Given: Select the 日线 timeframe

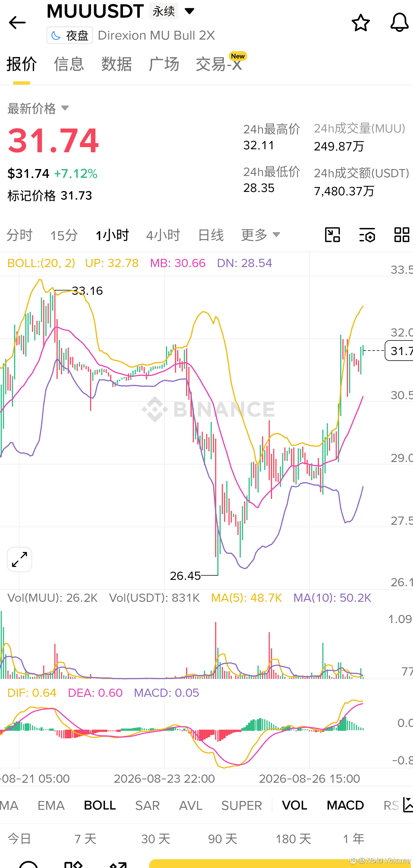Looking at the screenshot, I should tap(211, 235).
